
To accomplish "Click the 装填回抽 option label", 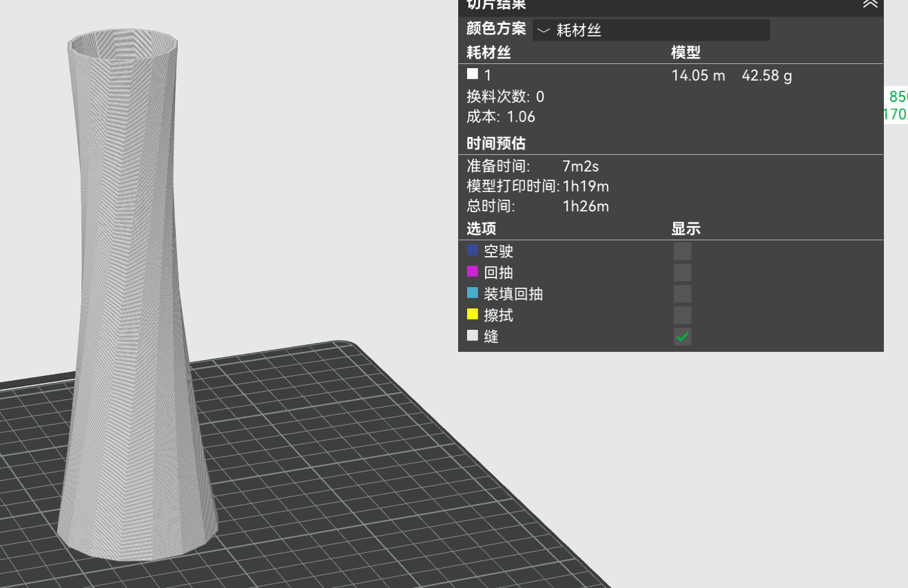I will 513,294.
